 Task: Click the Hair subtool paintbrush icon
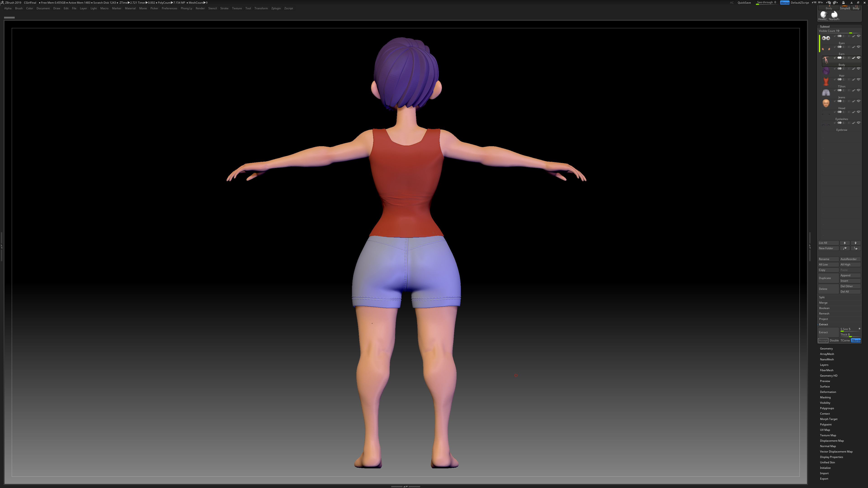(854, 69)
